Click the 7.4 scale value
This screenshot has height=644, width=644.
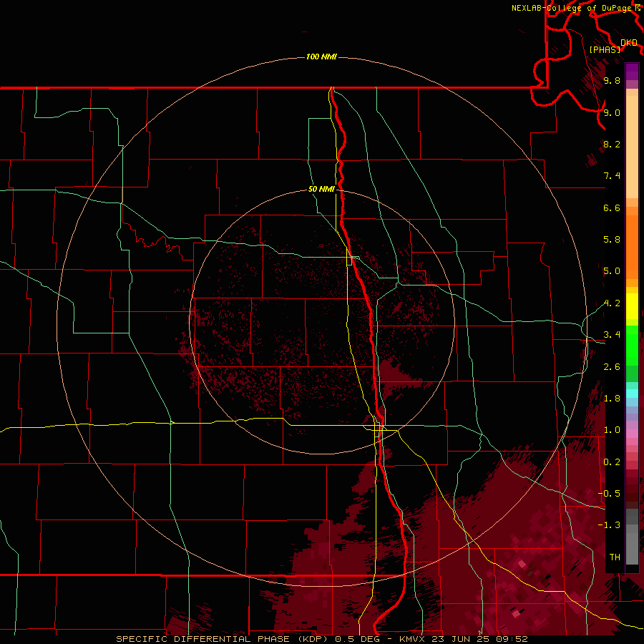point(612,176)
